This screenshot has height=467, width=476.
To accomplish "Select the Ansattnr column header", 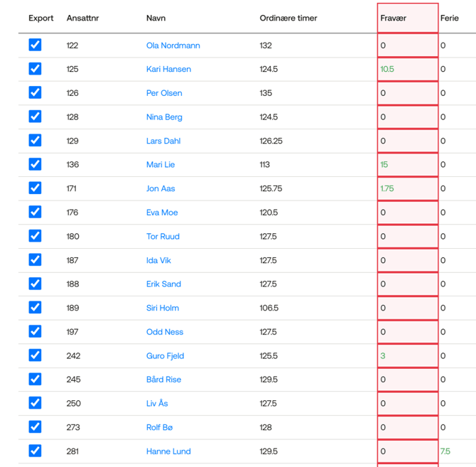I will click(x=82, y=18).
